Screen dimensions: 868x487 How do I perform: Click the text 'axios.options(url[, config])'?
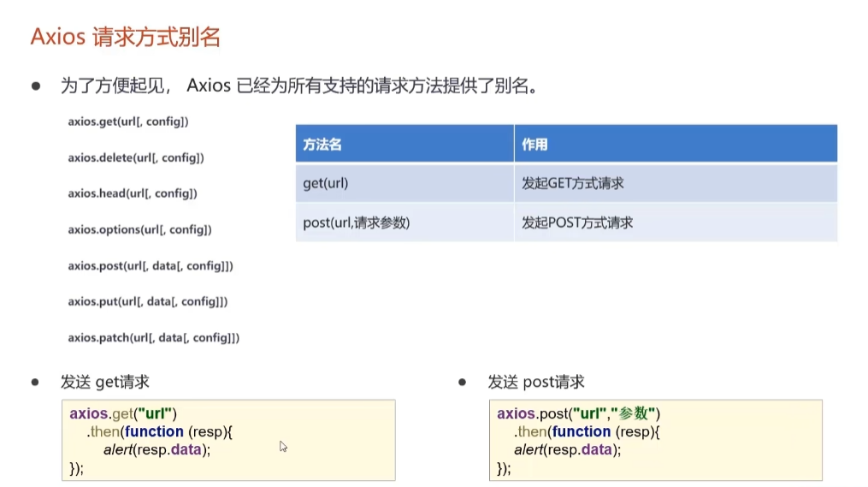click(x=139, y=229)
